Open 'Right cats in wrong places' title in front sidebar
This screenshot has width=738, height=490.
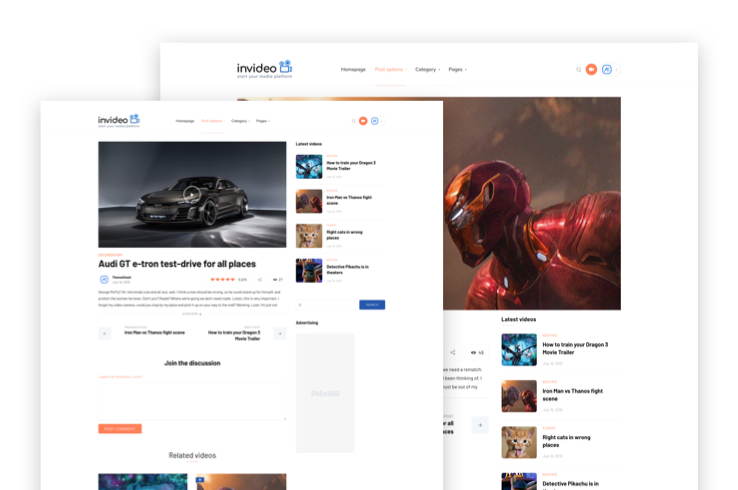345,235
